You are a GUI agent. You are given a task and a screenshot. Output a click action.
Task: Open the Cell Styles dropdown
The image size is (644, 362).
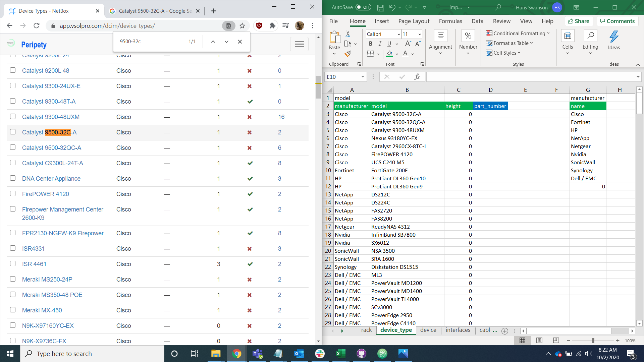(x=503, y=53)
